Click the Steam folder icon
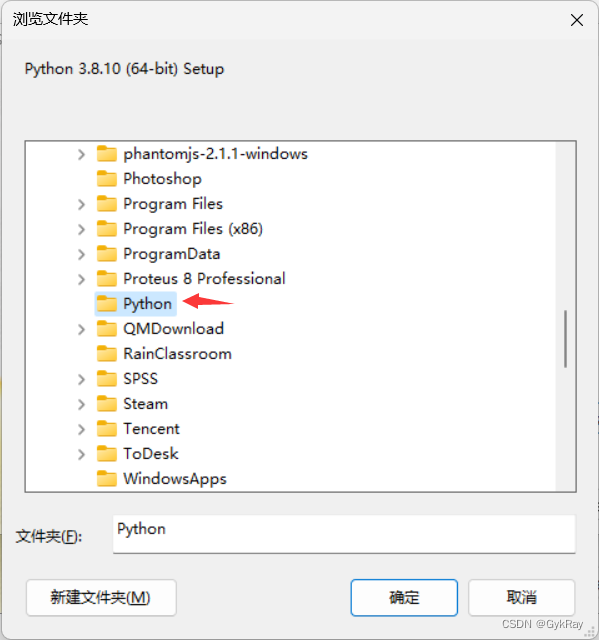Image resolution: width=599 pixels, height=640 pixels. 107,404
